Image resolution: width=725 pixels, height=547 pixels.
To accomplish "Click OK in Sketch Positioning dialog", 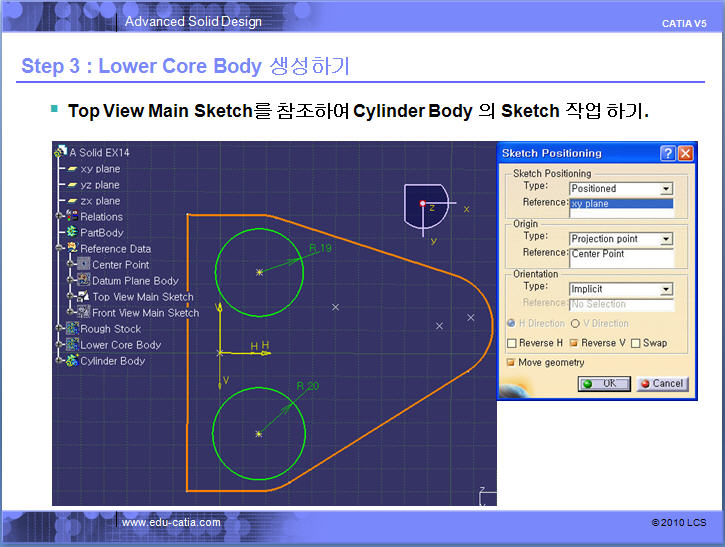I will [x=604, y=384].
